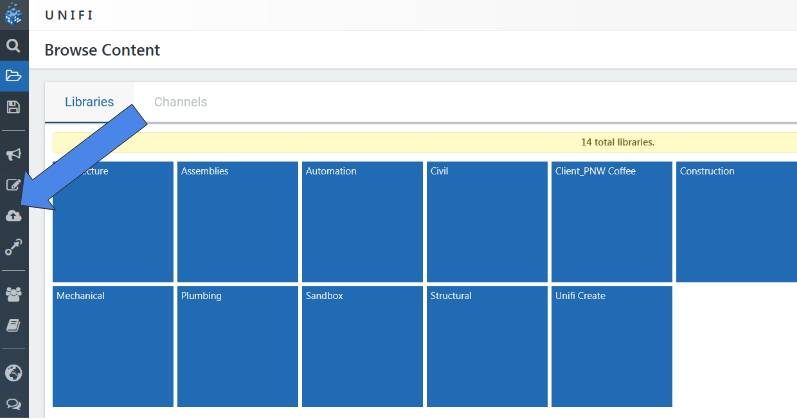Open the Sandbox library tile
Screen dimensions: 797x419
click(362, 346)
